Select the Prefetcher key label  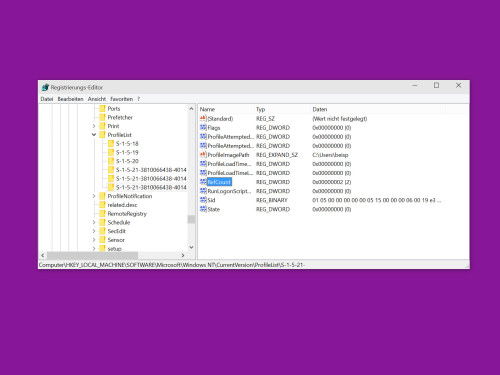pos(120,117)
